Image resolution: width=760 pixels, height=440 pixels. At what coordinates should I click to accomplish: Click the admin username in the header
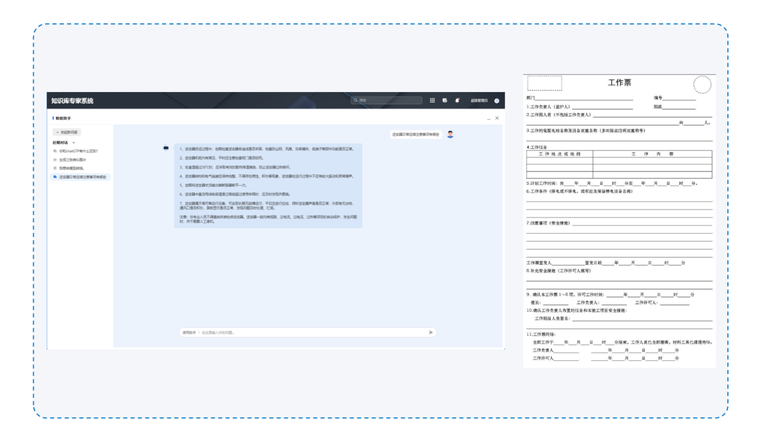tap(478, 100)
